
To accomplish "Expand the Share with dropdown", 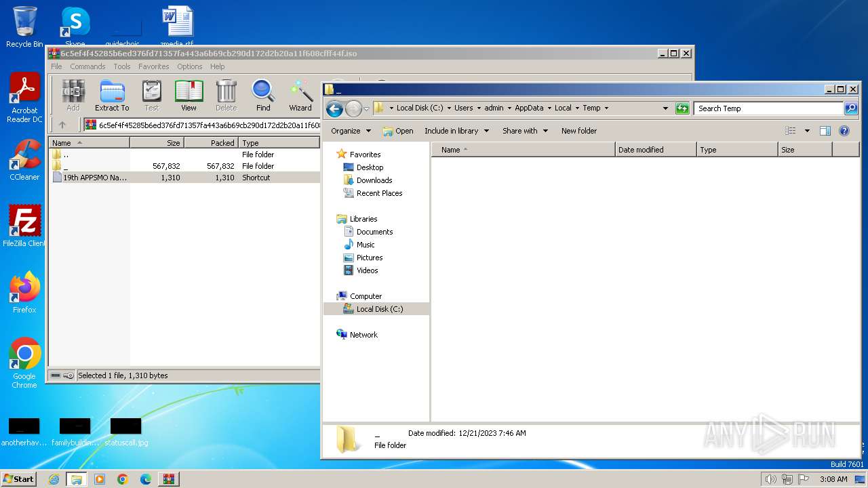I will (x=525, y=131).
